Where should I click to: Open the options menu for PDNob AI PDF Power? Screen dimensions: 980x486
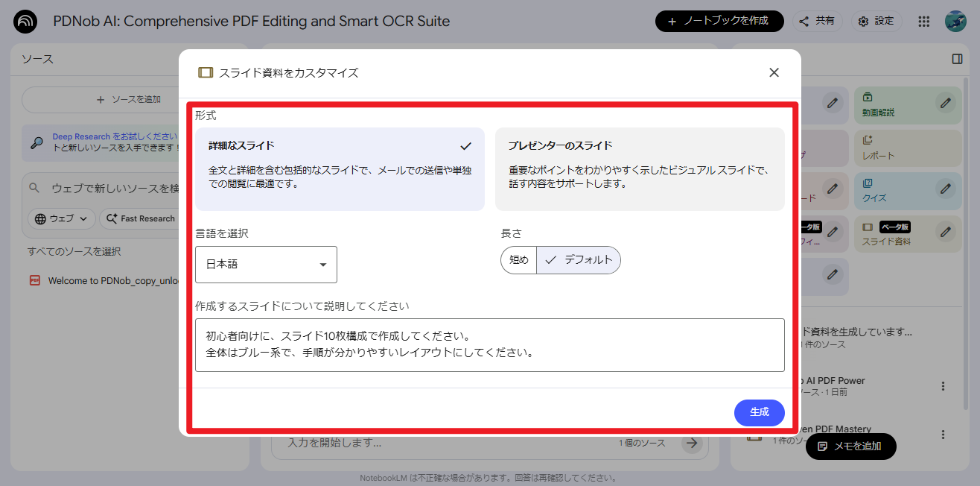point(943,386)
